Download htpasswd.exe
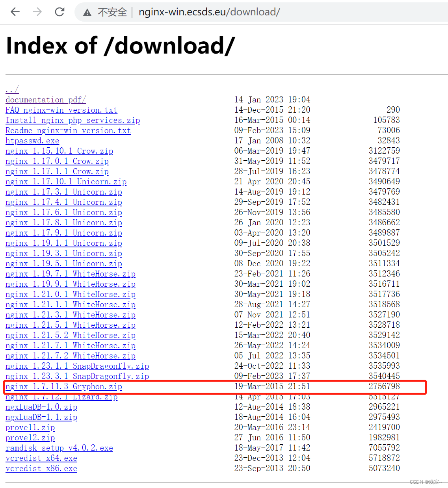Image resolution: width=448 pixels, height=488 pixels. (32, 141)
